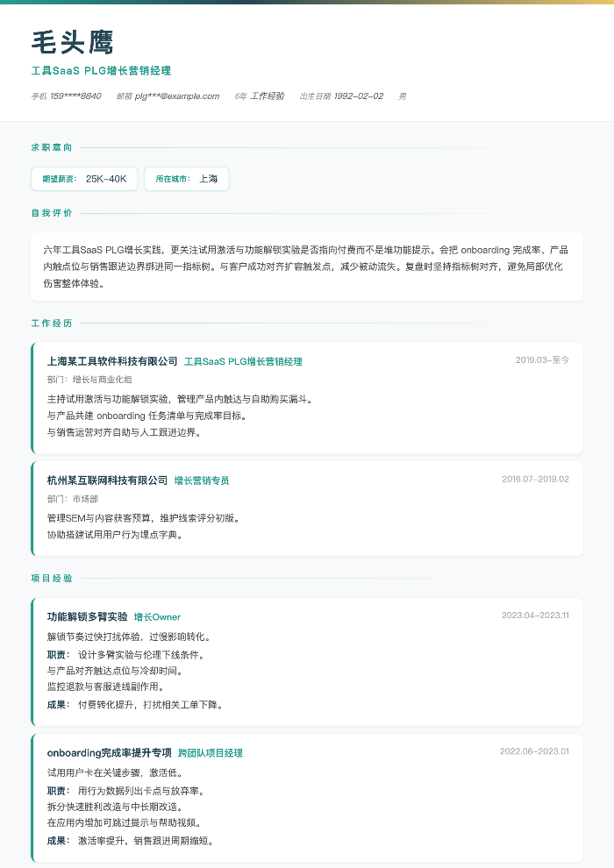Click company name 上海某工具软件科技有限公司
Screen dimensions: 614x868
click(x=112, y=361)
